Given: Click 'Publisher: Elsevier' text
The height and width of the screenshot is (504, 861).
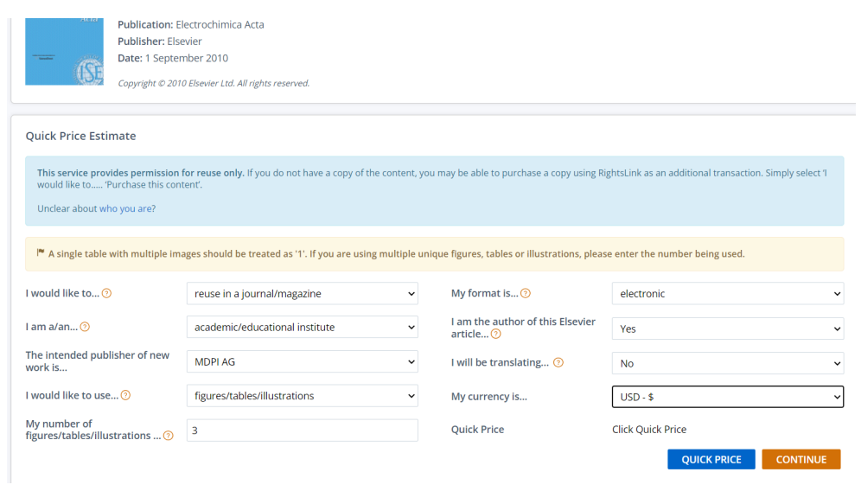Looking at the screenshot, I should pos(160,41).
